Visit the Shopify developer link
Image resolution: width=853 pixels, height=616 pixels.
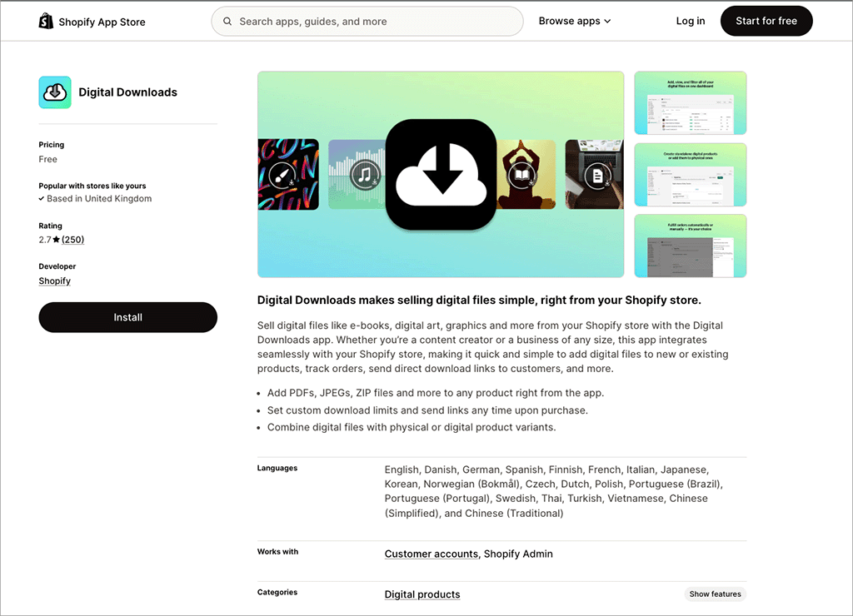pyautogui.click(x=54, y=281)
